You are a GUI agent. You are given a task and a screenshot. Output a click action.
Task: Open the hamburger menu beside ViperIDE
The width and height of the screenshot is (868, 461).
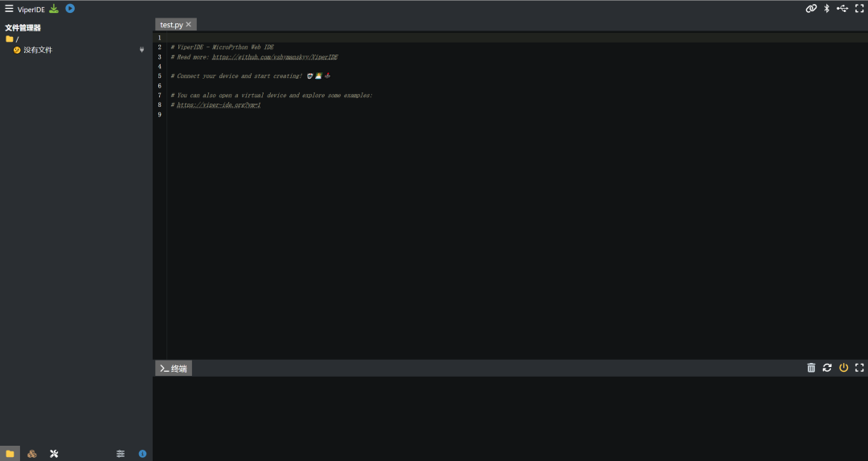coord(9,9)
